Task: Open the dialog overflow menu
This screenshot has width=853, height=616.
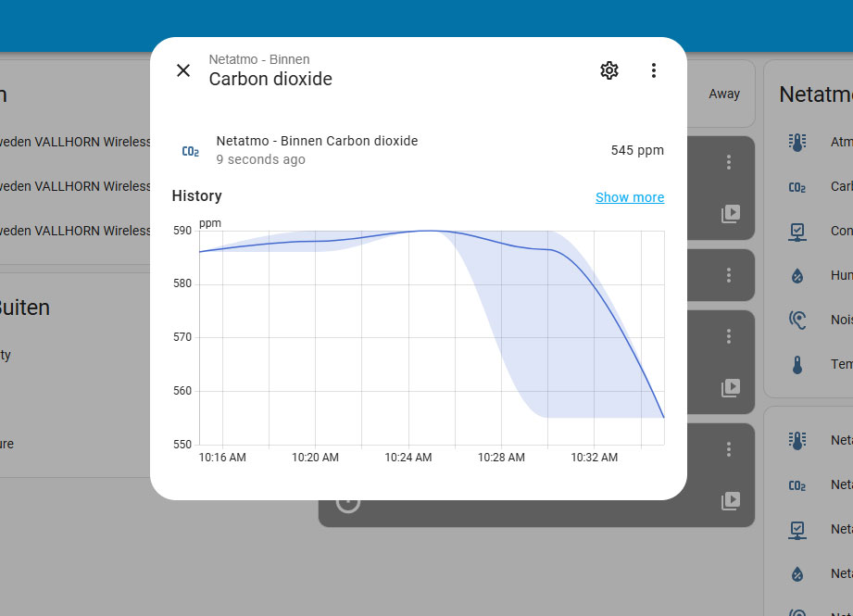Action: 653,70
